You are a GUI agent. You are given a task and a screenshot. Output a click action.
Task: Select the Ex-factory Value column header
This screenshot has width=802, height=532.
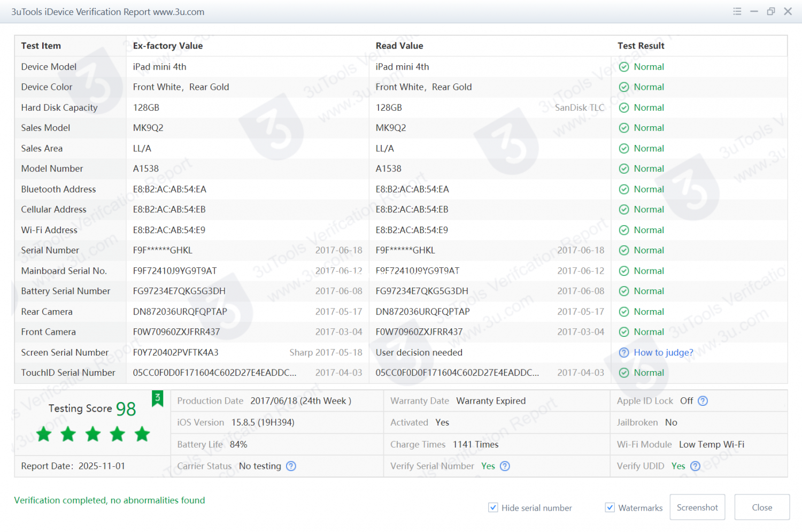click(168, 46)
